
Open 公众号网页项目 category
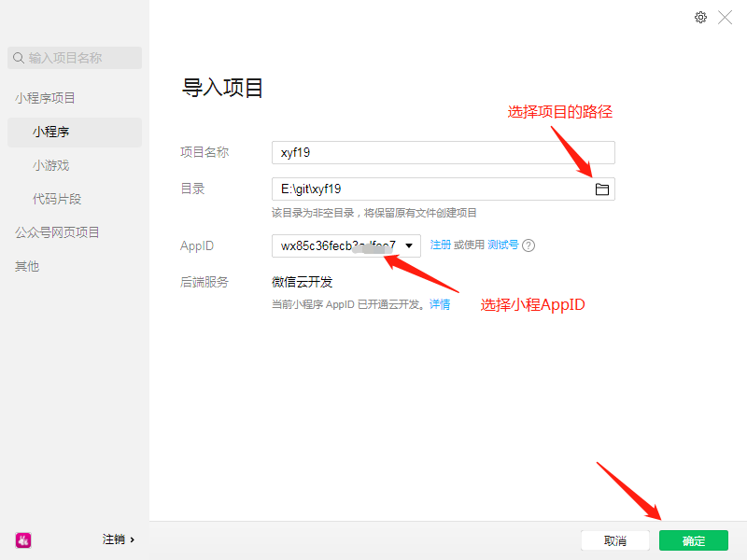[57, 232]
